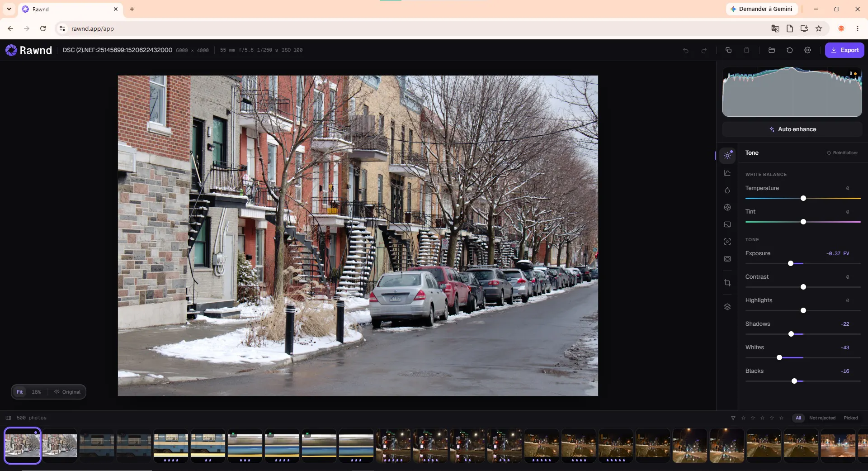
Task: Open the focus frame detail icon
Action: 727,242
